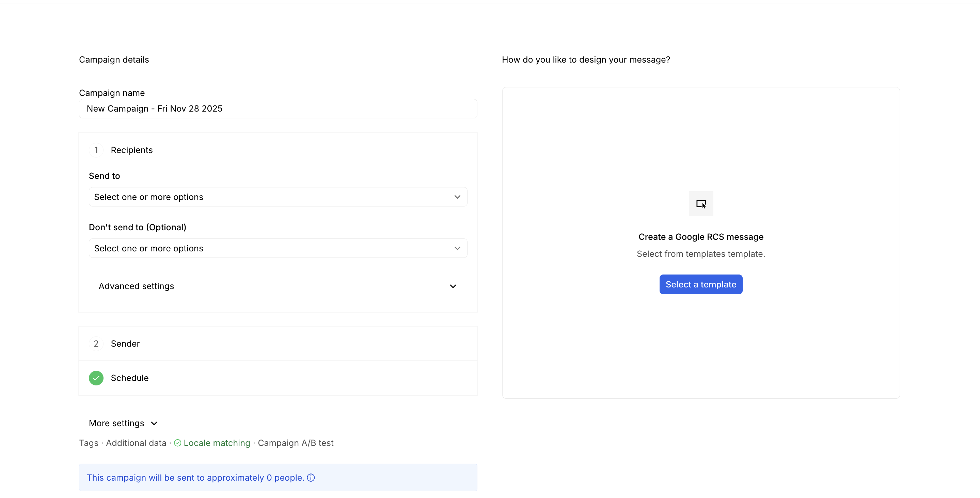Click the Locale matching link

point(217,443)
